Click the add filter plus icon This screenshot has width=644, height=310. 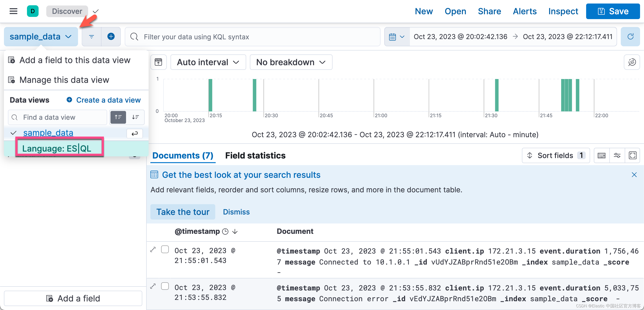[x=111, y=37]
